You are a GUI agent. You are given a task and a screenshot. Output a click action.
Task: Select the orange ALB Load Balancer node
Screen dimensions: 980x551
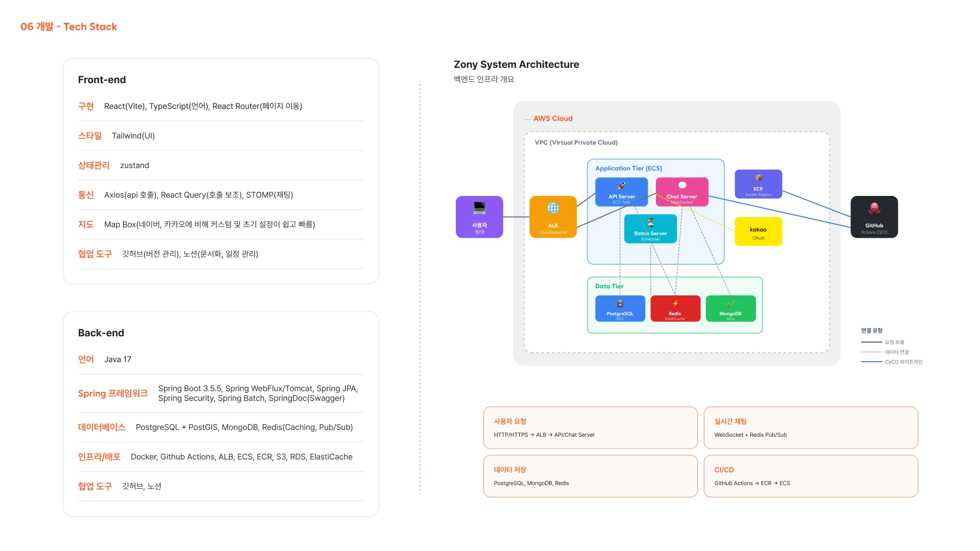pos(553,217)
